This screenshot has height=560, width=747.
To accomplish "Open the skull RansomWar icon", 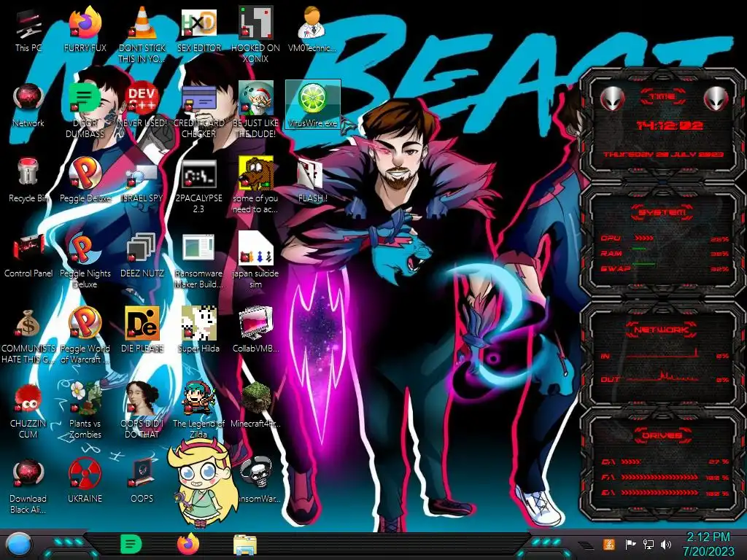I will coord(256,474).
